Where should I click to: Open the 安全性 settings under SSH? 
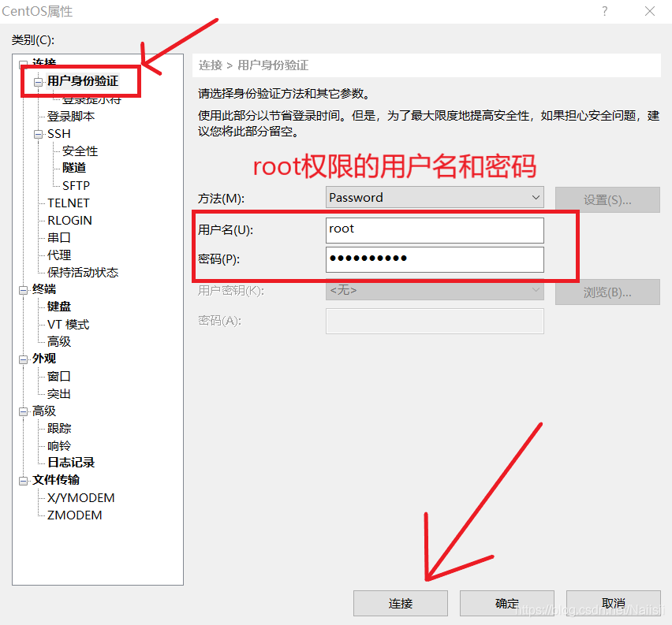79,150
